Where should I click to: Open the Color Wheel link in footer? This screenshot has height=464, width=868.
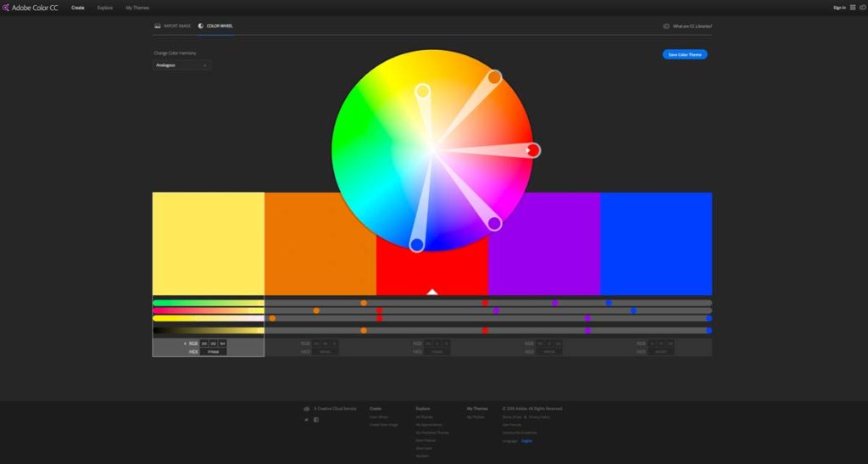tap(379, 417)
